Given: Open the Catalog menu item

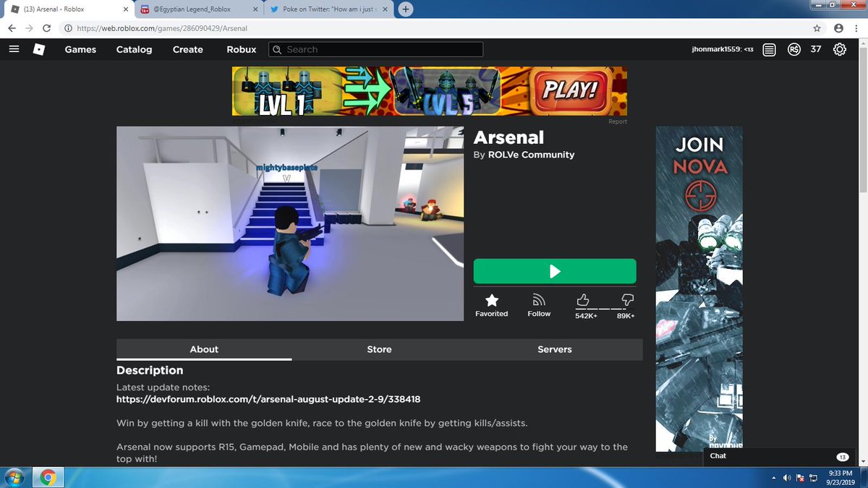Looking at the screenshot, I should click(134, 49).
